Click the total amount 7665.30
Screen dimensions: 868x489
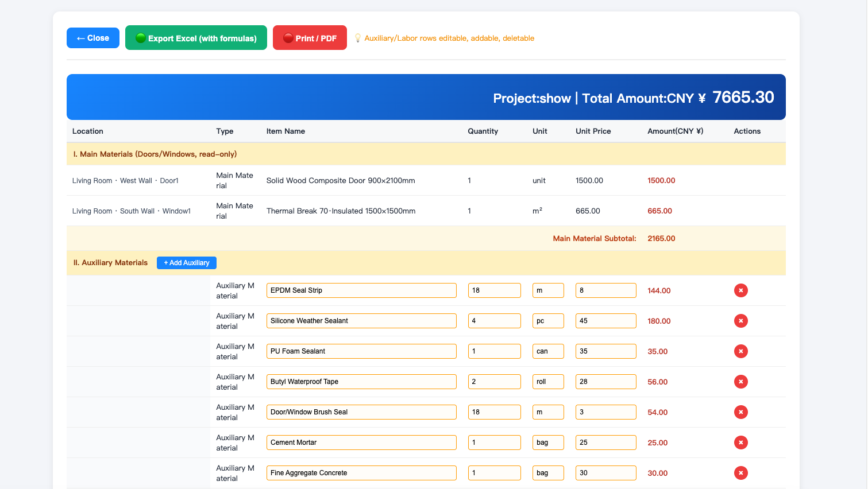(x=743, y=98)
